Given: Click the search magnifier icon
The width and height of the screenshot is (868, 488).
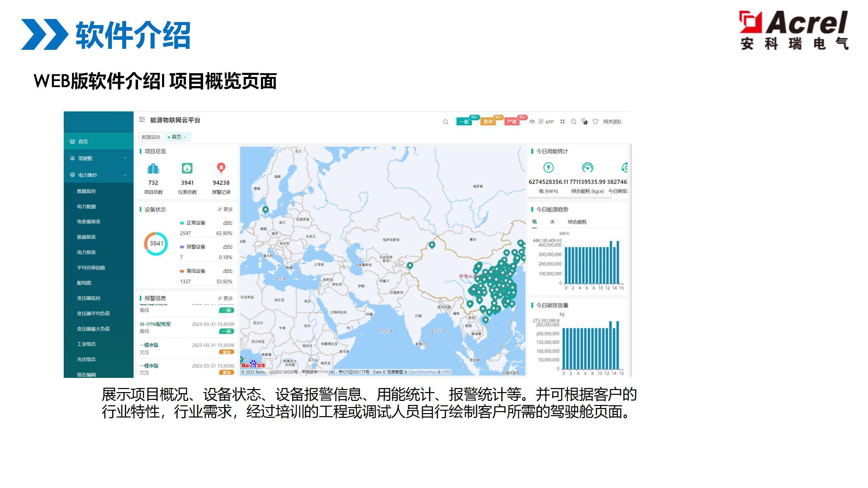Looking at the screenshot, I should point(446,122).
